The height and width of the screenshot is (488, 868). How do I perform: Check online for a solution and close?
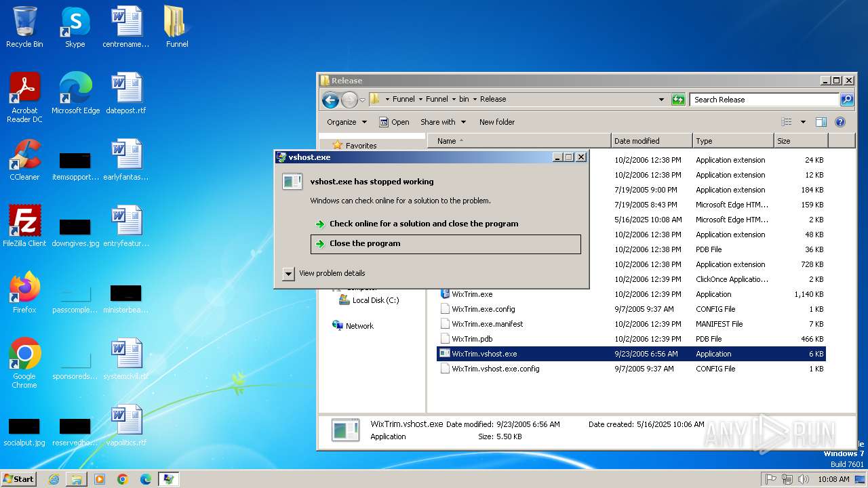(424, 224)
